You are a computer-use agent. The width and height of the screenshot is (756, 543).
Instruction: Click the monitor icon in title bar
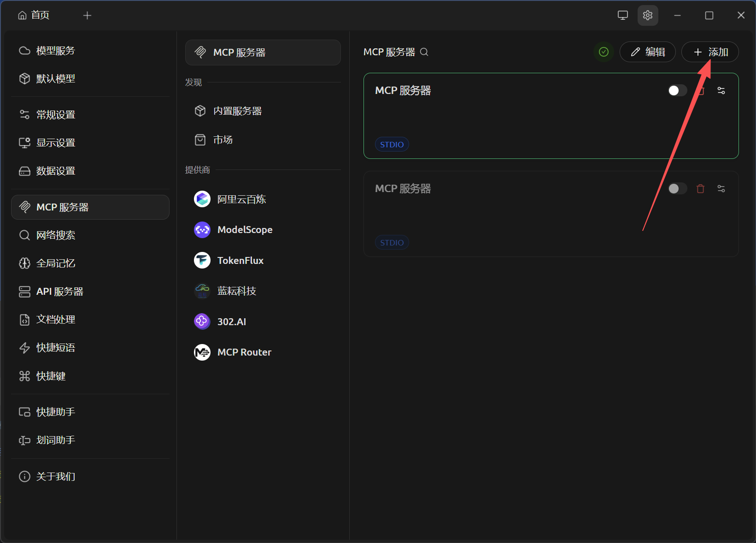coord(623,15)
